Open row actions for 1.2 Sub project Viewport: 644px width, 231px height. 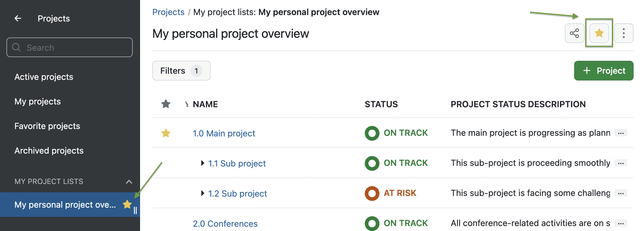[x=621, y=193]
